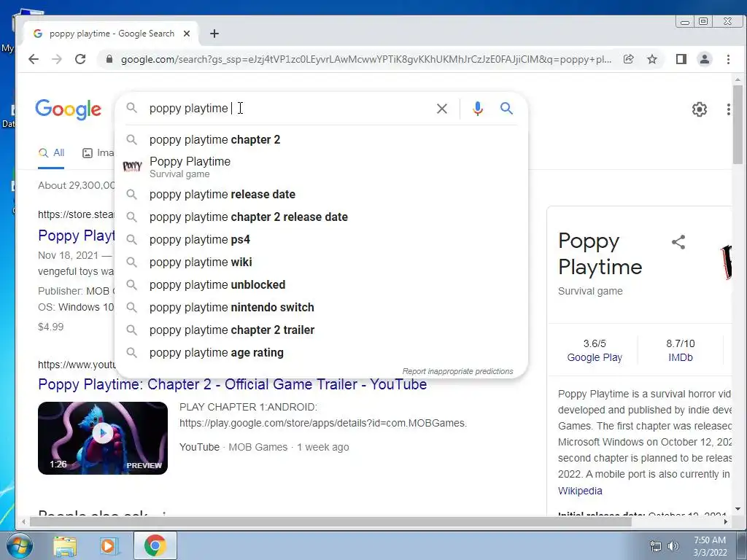Screen dimensions: 747x560
Task: Choose suggestion poppy playtime age rating
Action: click(x=322, y=352)
